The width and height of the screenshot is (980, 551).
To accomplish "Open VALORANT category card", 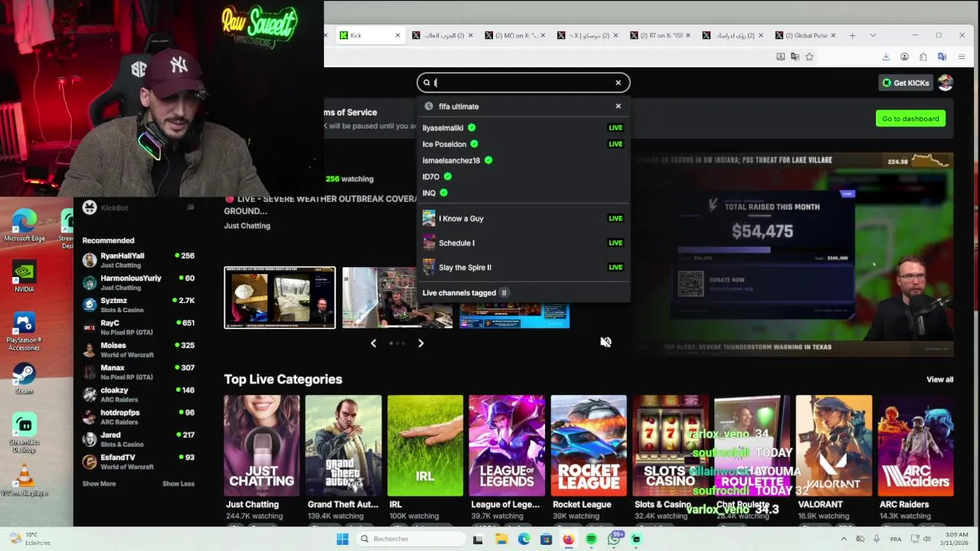I will [x=834, y=445].
